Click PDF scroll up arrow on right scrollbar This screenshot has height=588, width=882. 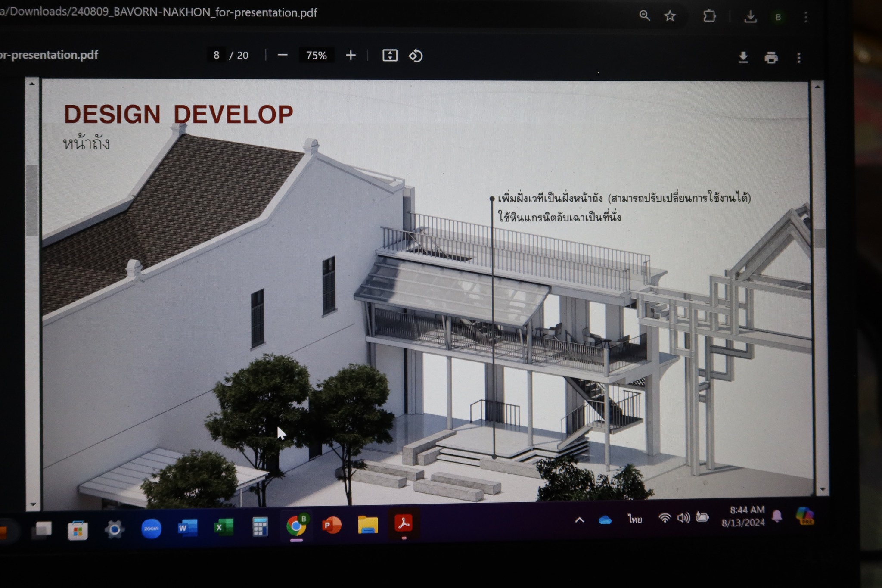(817, 87)
